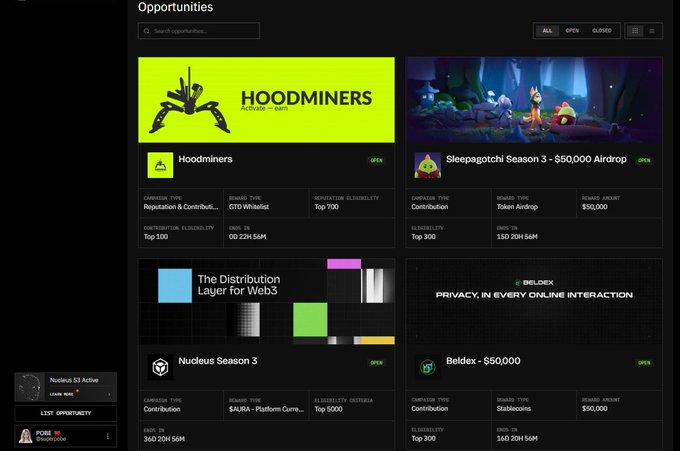Open the Hoodminers banner image
The width and height of the screenshot is (680, 451).
tap(266, 100)
